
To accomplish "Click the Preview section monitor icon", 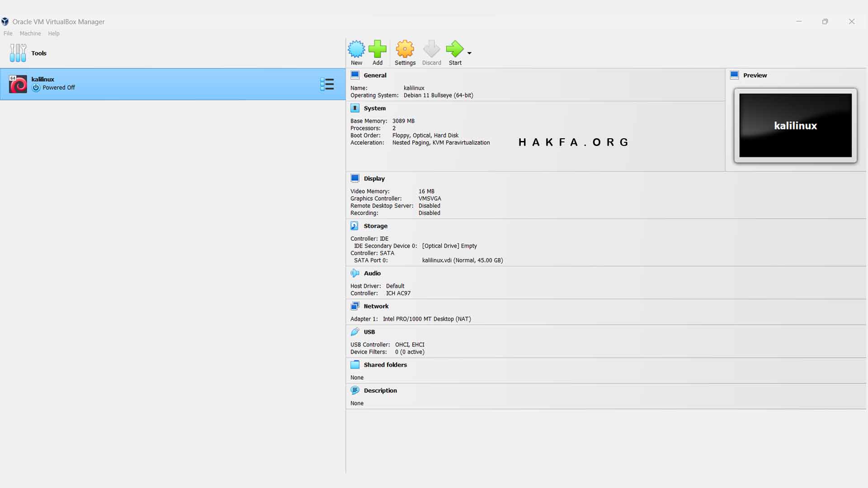I will coord(735,75).
